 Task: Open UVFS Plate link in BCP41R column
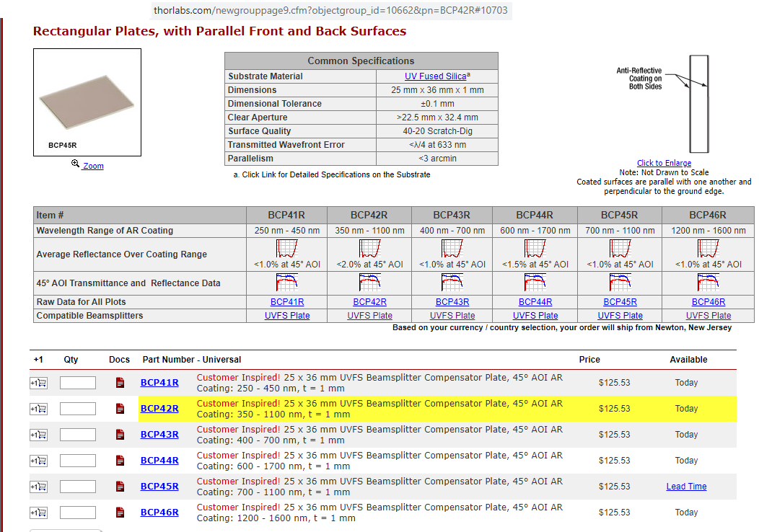click(x=287, y=316)
